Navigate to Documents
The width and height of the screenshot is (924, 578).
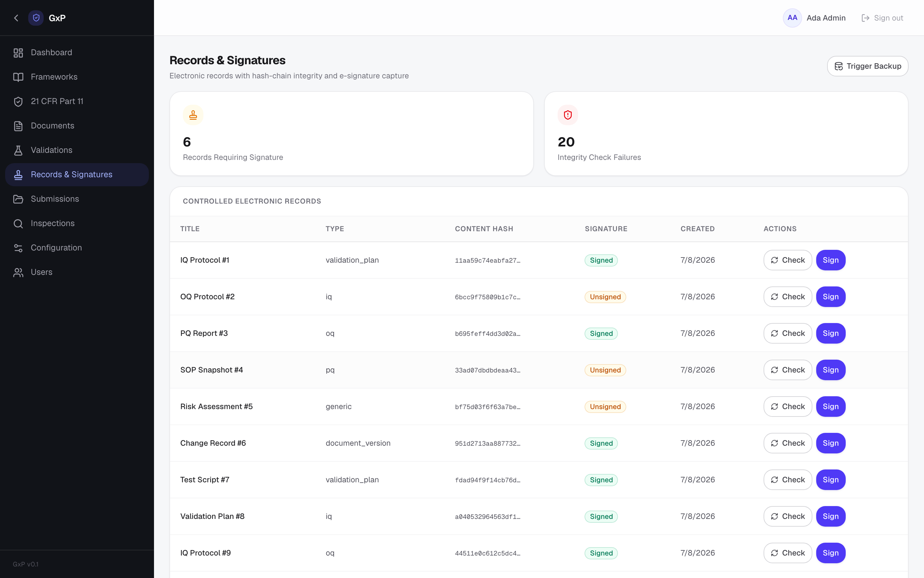[77, 126]
